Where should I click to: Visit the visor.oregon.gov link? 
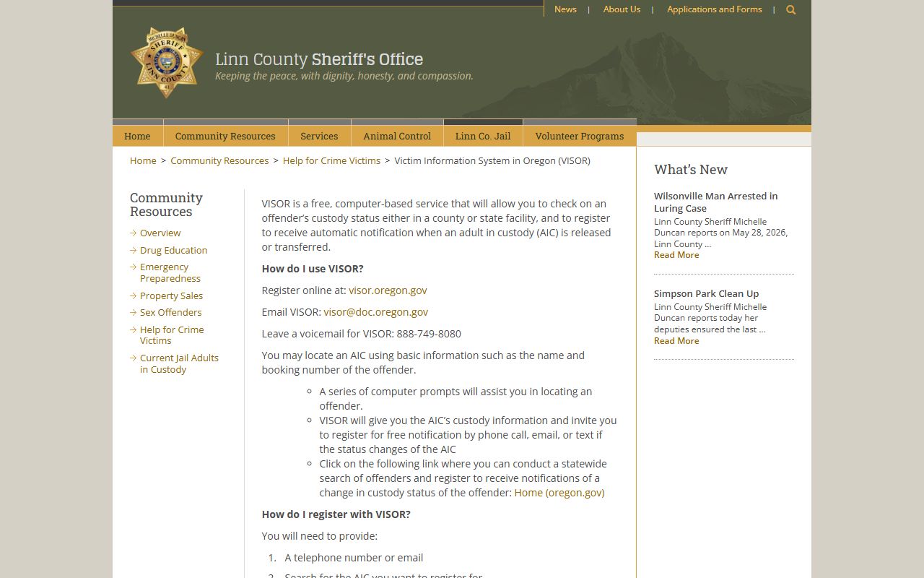click(388, 290)
